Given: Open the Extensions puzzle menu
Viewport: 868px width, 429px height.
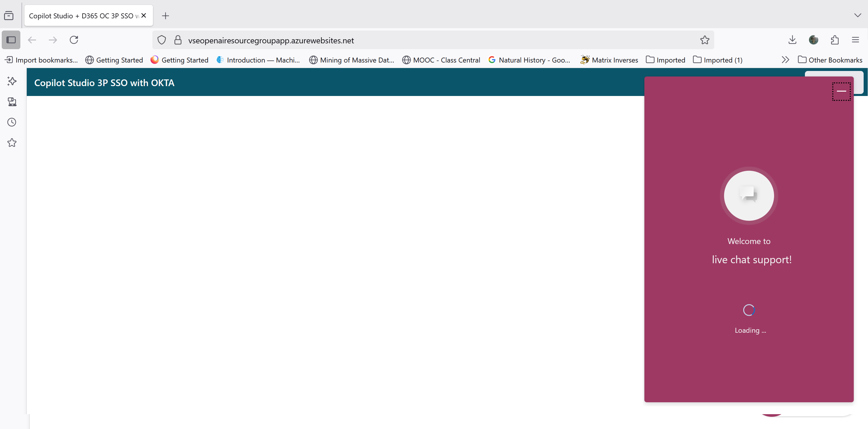Looking at the screenshot, I should tap(835, 40).
